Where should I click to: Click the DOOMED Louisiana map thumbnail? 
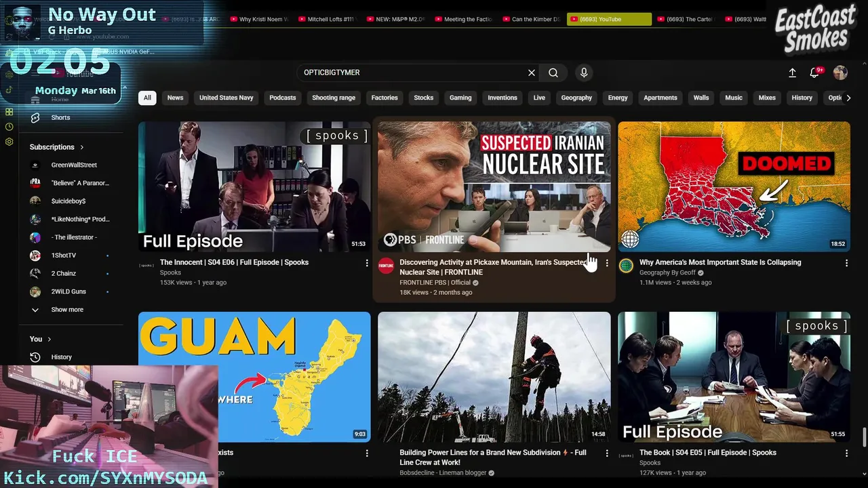734,187
